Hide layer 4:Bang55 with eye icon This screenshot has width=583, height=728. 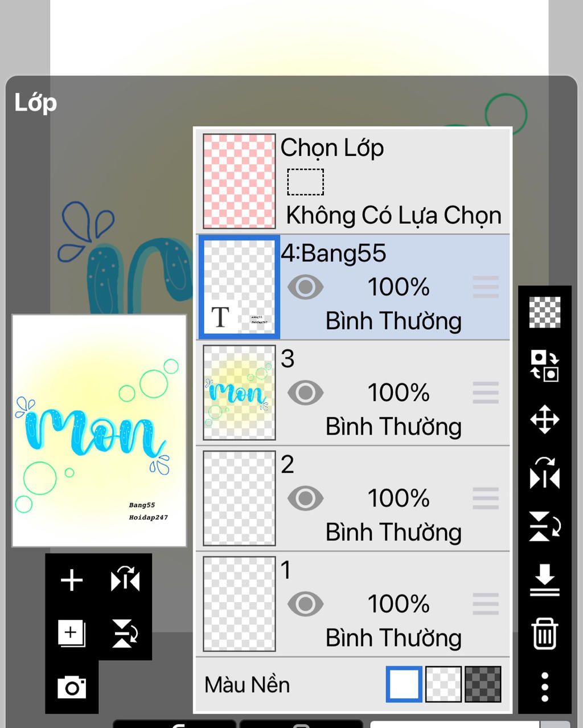(x=306, y=288)
